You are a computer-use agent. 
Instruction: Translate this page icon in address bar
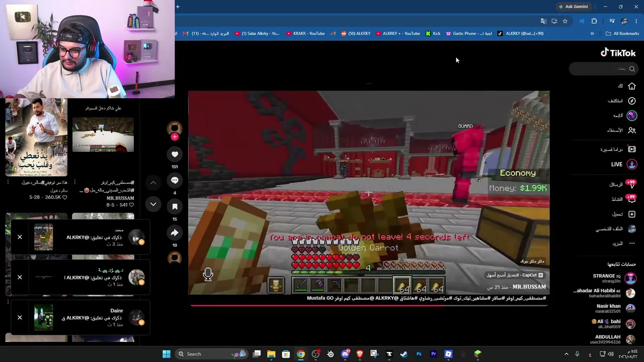pyautogui.click(x=543, y=21)
